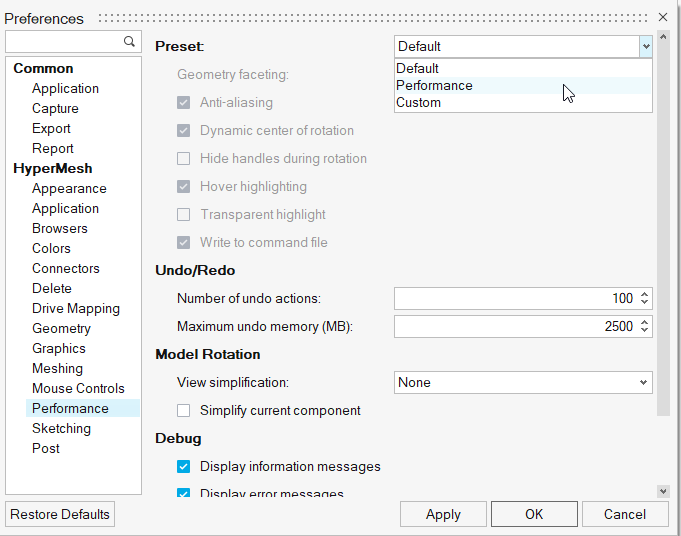Select the Common category heading
The image size is (681, 536).
click(43, 69)
